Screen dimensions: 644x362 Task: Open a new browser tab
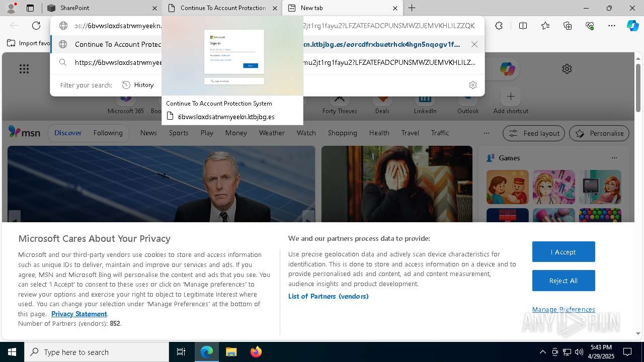click(x=412, y=8)
